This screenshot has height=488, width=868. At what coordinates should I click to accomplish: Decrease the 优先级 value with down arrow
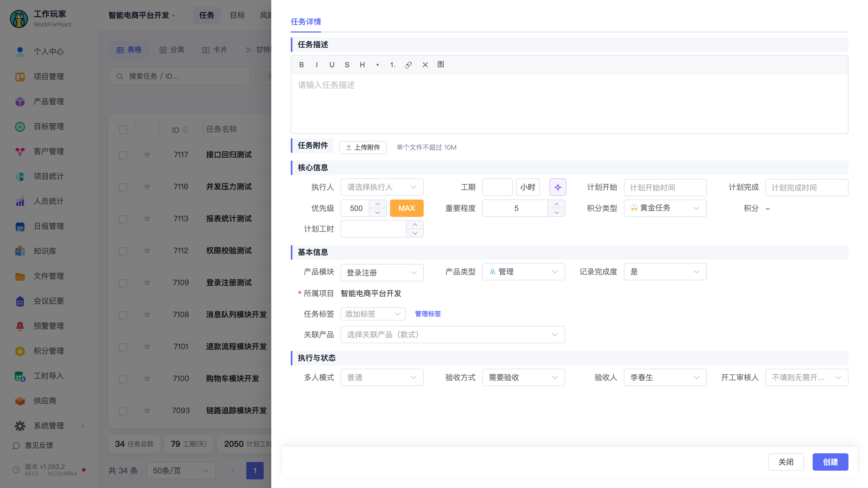tap(377, 213)
